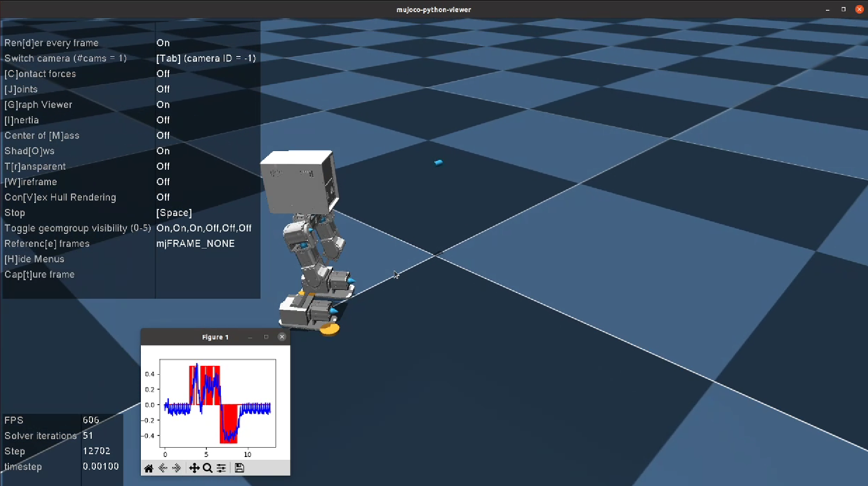
Task: Click the small blue capsule on the floor
Action: point(438,163)
